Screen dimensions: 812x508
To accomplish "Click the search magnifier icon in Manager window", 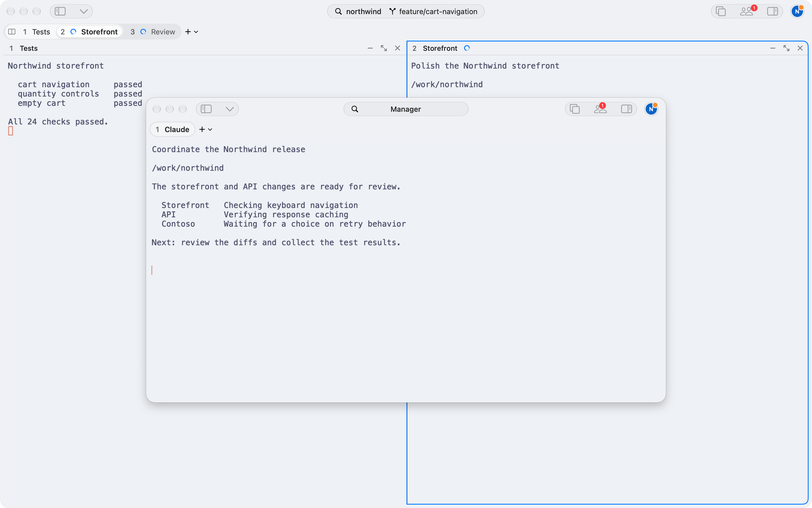I will click(355, 109).
